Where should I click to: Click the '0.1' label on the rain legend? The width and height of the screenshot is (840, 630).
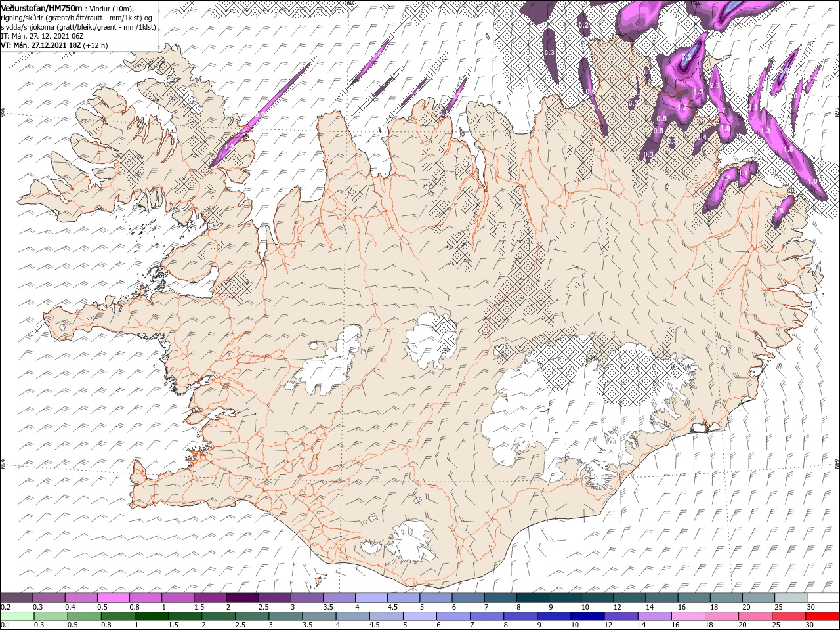(x=5, y=625)
